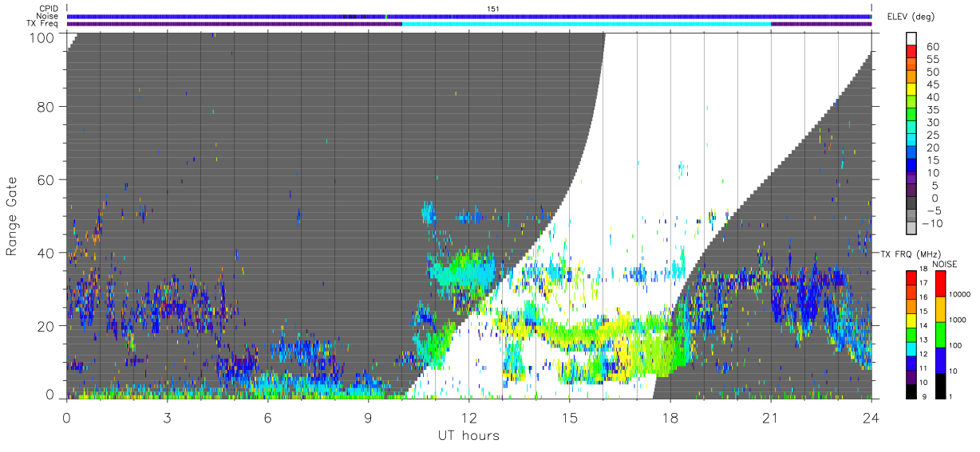The width and height of the screenshot is (980, 452).
Task: Pick the blue segment of the NOISE colorbar
Action: 939,360
